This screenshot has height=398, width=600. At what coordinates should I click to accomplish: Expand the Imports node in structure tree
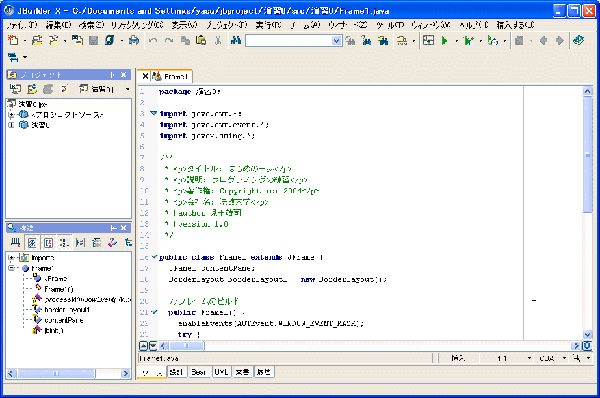11,258
